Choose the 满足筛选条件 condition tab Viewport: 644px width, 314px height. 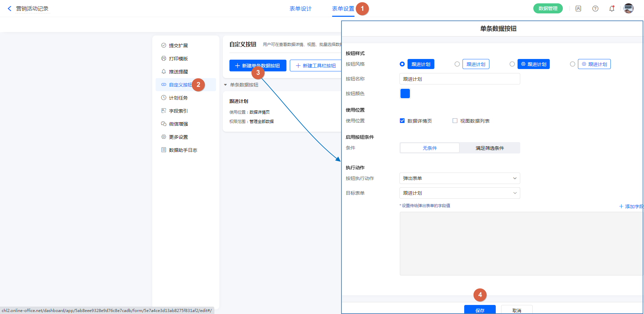click(490, 148)
